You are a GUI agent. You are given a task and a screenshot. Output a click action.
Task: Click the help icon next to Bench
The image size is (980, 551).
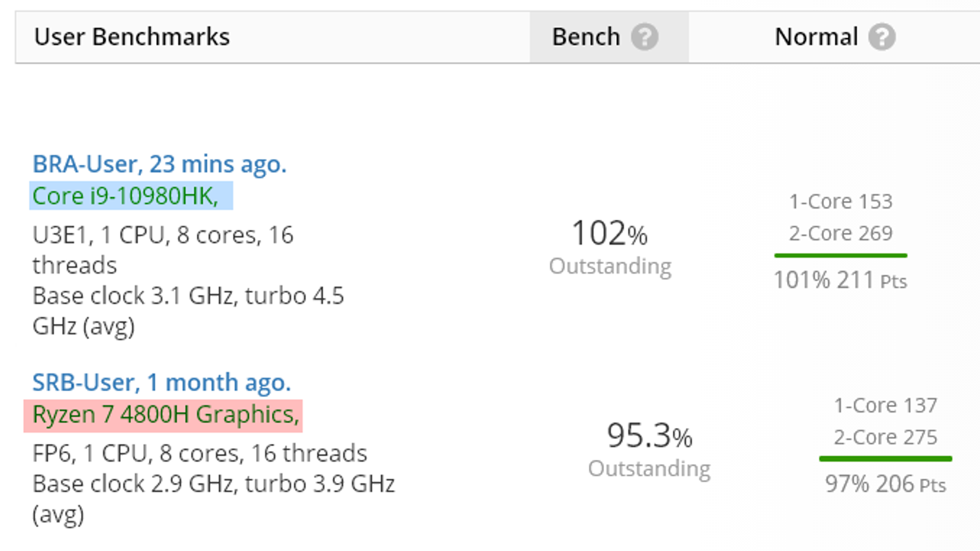click(644, 37)
